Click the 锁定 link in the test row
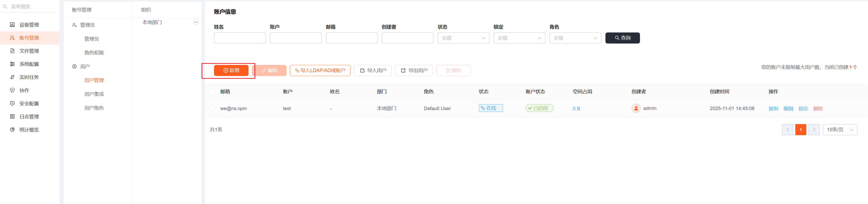Image resolution: width=868 pixels, height=204 pixels. click(803, 109)
